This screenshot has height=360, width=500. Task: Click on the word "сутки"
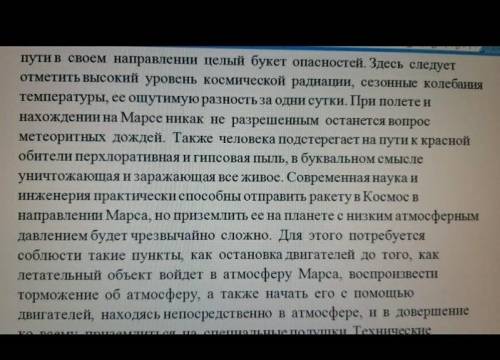[326, 101]
